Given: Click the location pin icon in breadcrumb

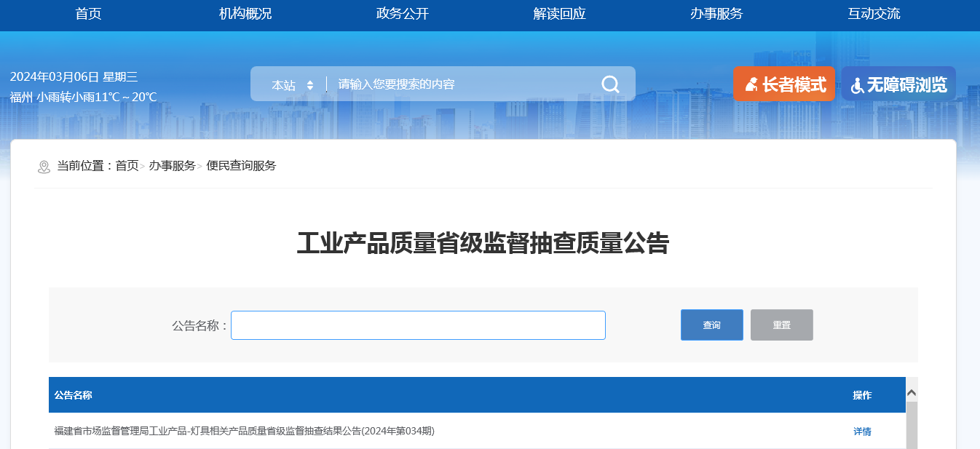Looking at the screenshot, I should click(44, 167).
